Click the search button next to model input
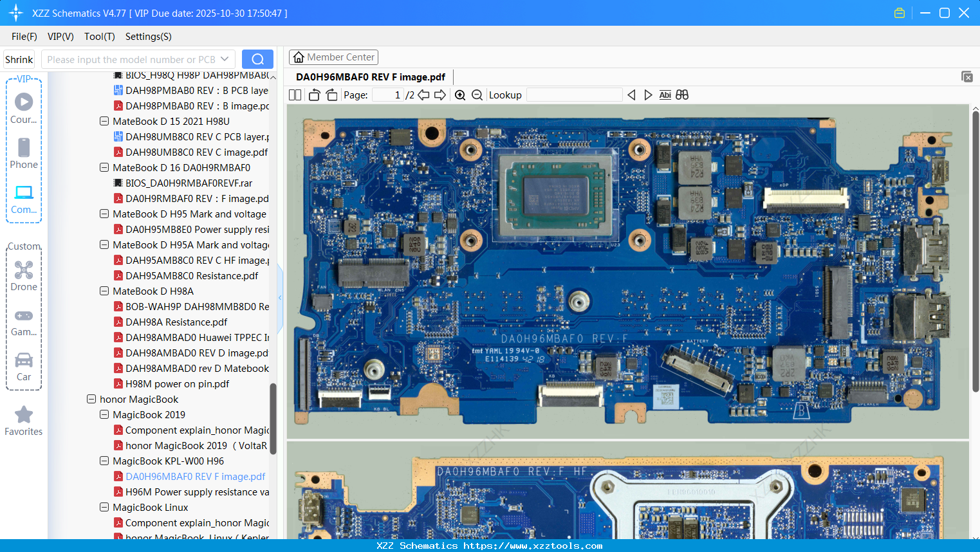 (257, 59)
